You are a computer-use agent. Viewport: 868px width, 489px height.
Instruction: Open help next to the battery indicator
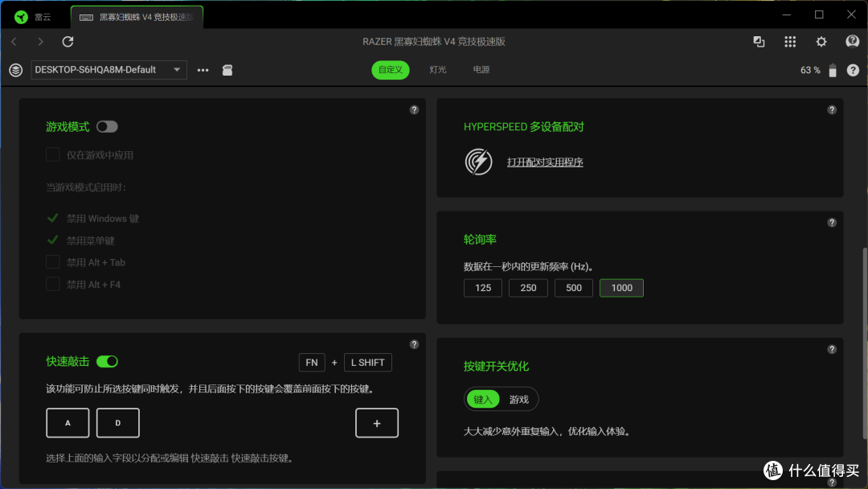click(x=853, y=70)
